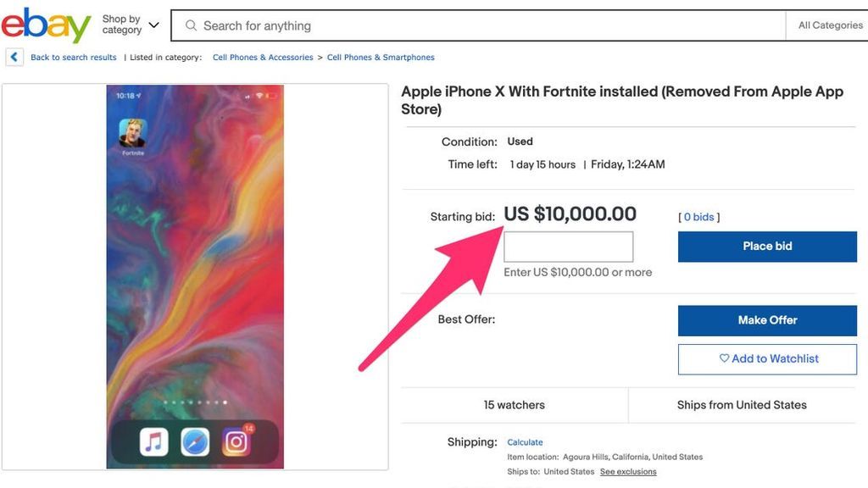Screen dimensions: 868x488
Task: Open the See exclusions link
Action: [628, 472]
